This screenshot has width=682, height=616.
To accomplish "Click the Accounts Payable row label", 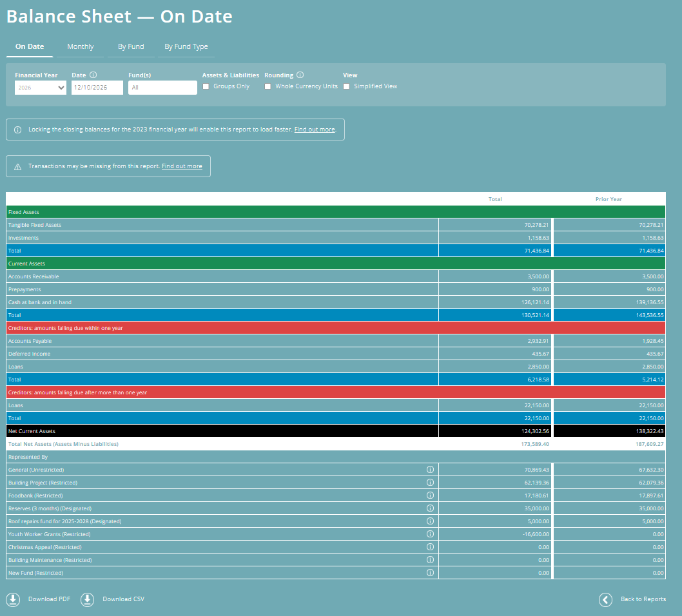I will [30, 341].
